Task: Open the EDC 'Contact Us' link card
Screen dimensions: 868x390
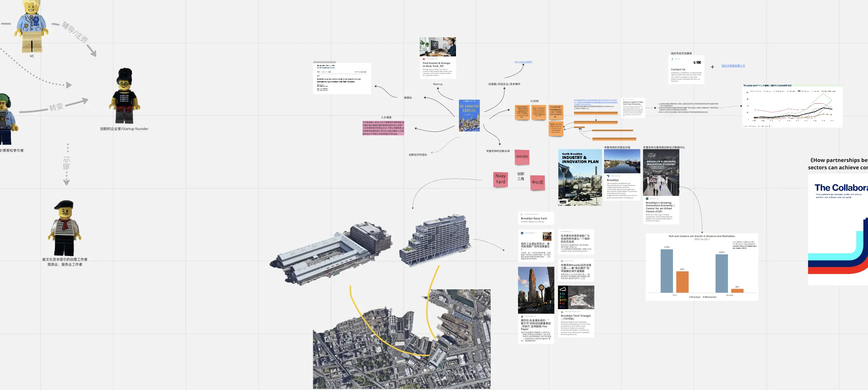Action: pos(686,70)
